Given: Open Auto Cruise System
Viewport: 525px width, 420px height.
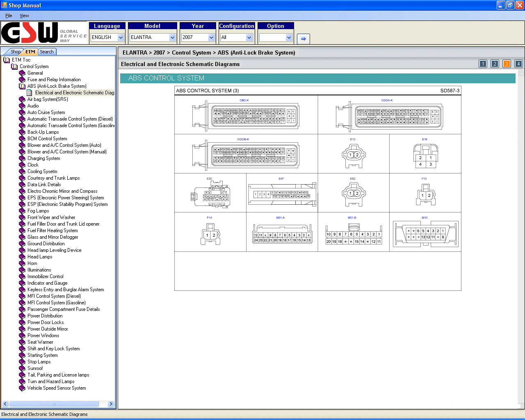Looking at the screenshot, I should click(46, 112).
